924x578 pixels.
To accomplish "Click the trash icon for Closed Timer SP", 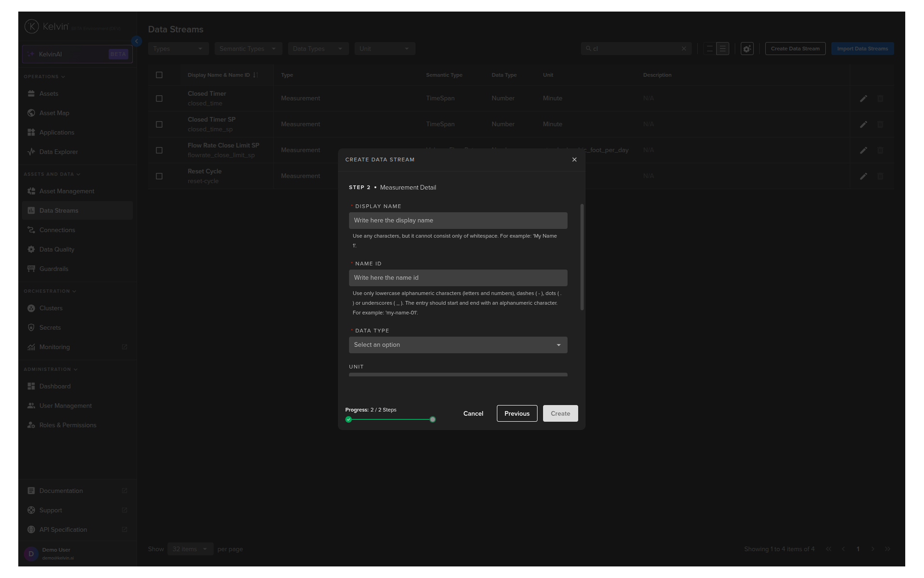I will coord(880,124).
